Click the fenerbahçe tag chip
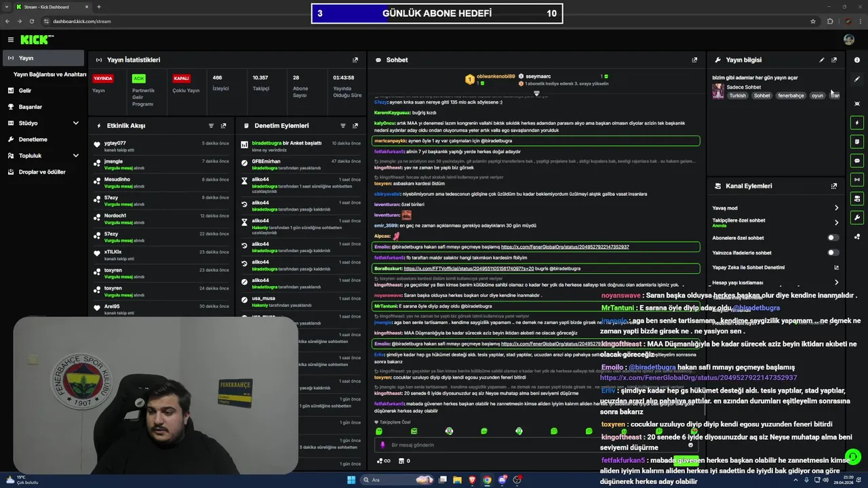This screenshot has height=488, width=868. pos(791,96)
